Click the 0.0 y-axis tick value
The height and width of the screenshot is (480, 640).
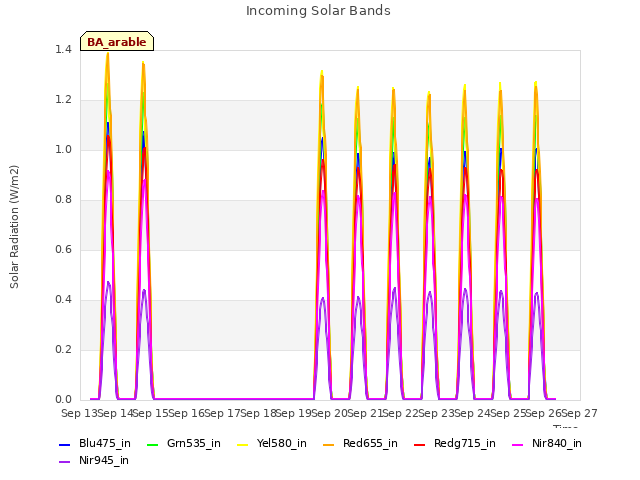(63, 400)
